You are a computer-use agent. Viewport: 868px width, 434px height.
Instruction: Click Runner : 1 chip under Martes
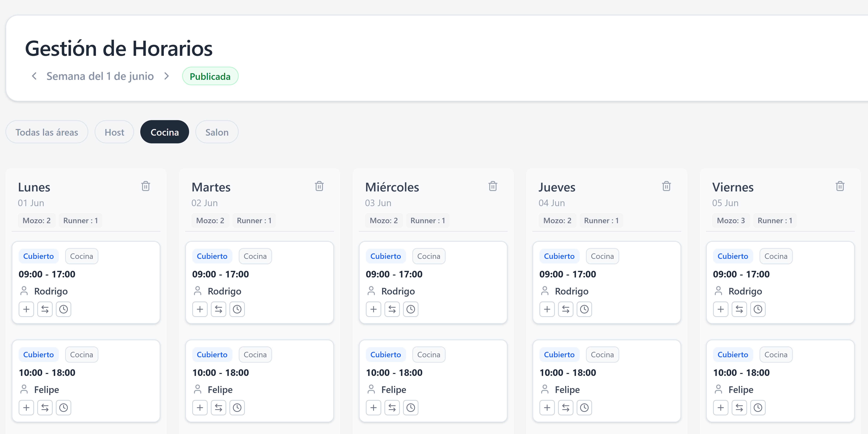(x=254, y=220)
